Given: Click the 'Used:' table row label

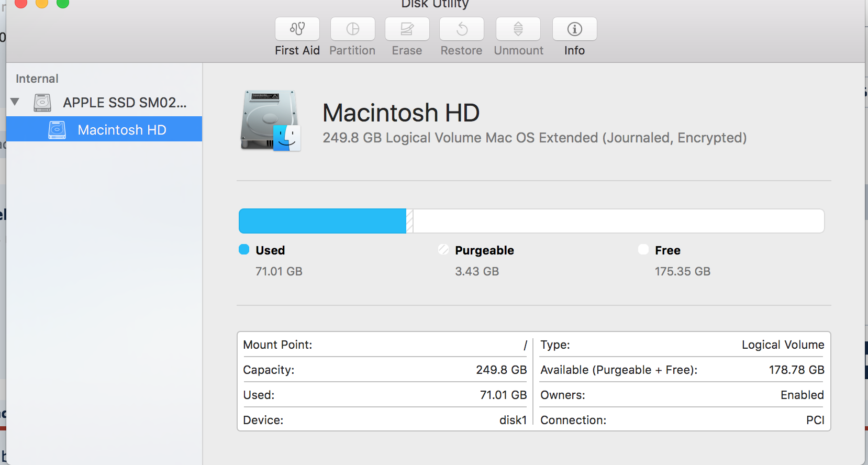Looking at the screenshot, I should point(259,395).
